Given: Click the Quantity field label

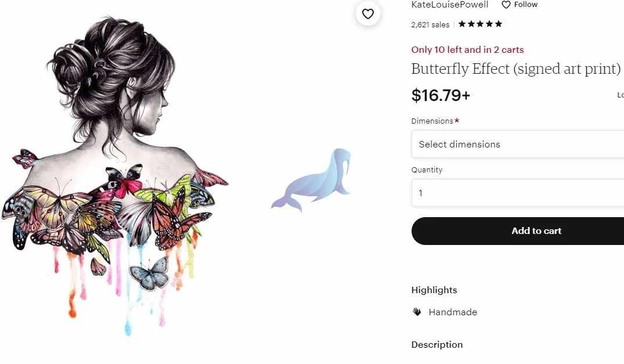Looking at the screenshot, I should tap(427, 170).
